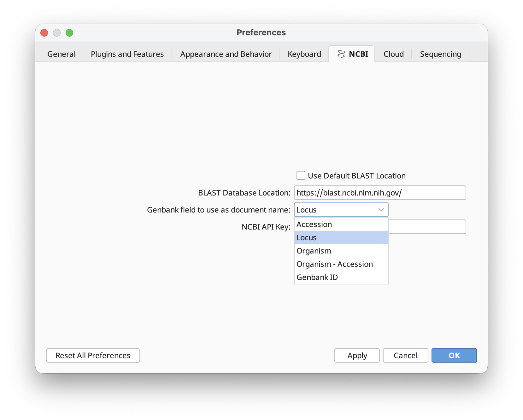Switch to the General tab
The height and width of the screenshot is (420, 523).
(62, 54)
